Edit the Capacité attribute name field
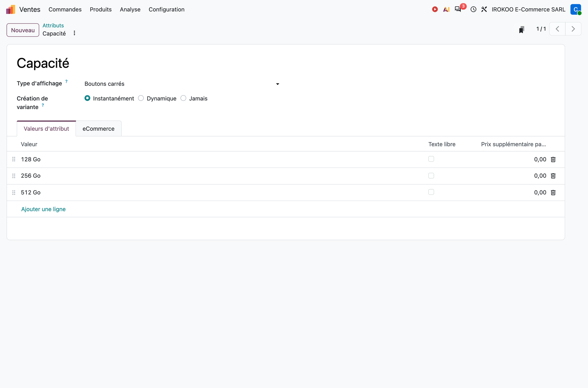 point(43,63)
